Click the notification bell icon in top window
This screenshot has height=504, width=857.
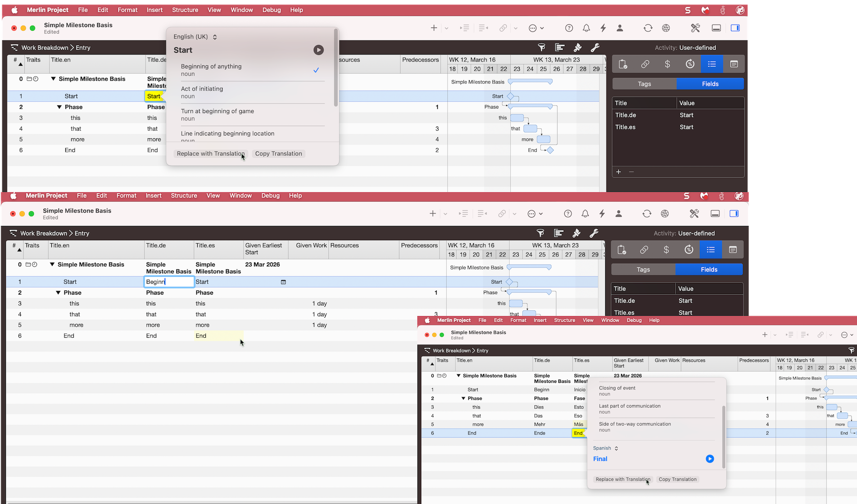[586, 28]
